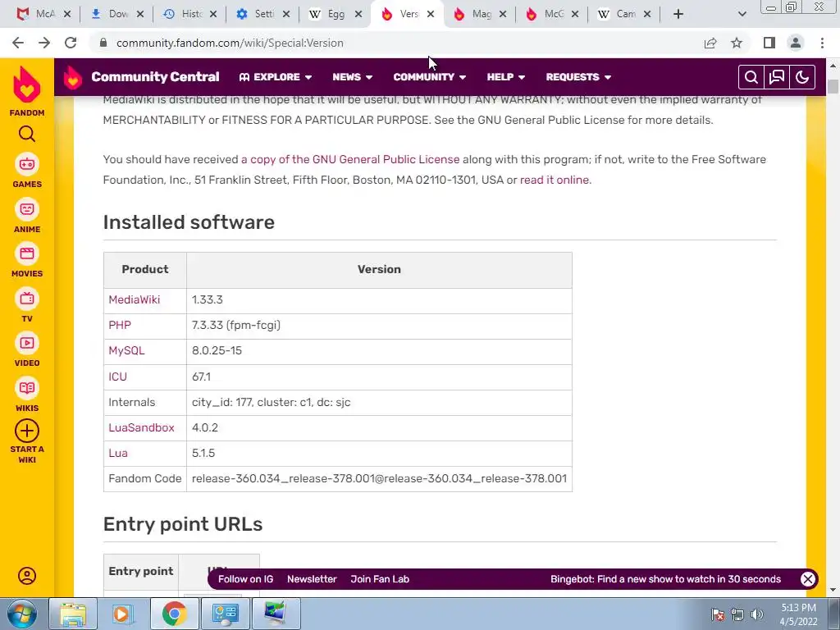Expand the Explore menu
The image size is (840, 630).
click(x=276, y=77)
